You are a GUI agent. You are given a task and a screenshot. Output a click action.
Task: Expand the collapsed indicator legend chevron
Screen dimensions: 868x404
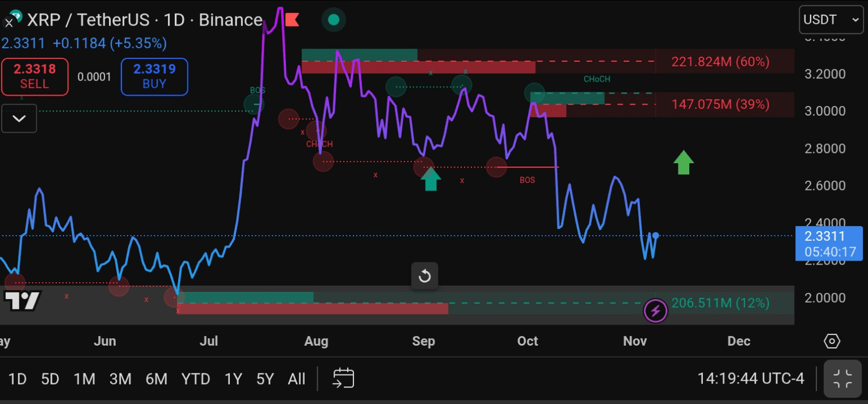(19, 118)
